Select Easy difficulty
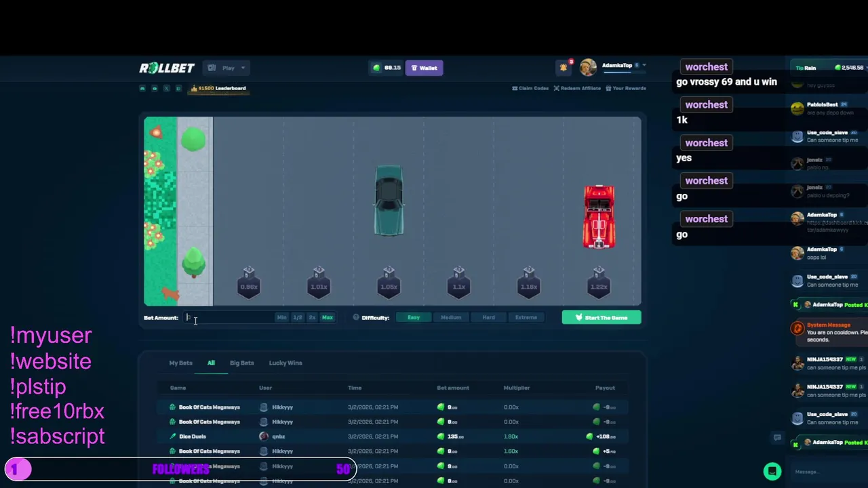Image resolution: width=868 pixels, height=488 pixels. (414, 317)
